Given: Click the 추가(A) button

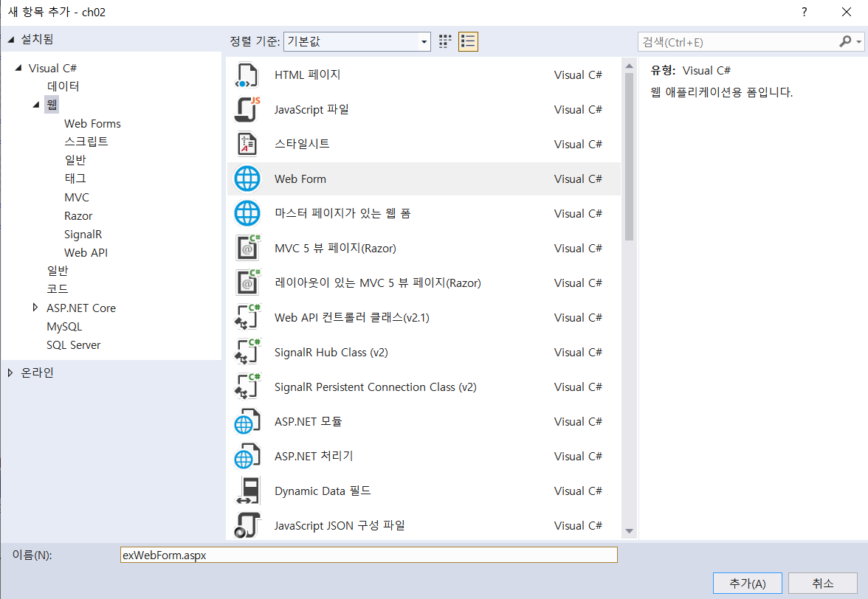Looking at the screenshot, I should point(747,583).
